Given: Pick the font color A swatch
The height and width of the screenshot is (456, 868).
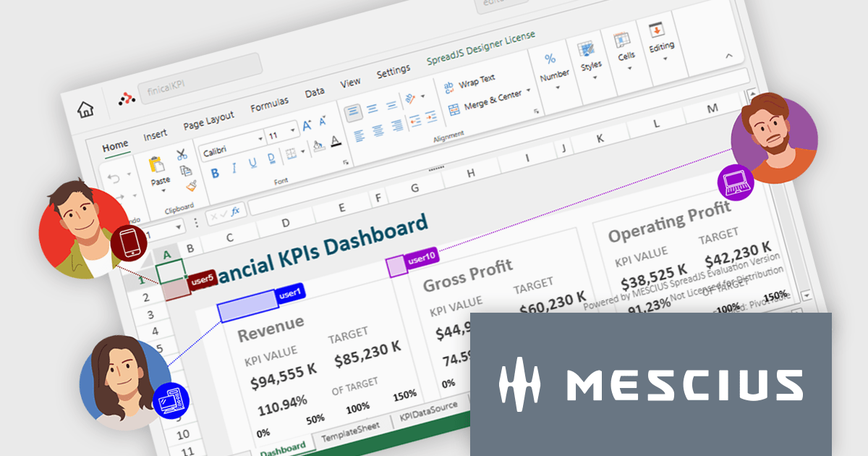Looking at the screenshot, I should coord(336,141).
